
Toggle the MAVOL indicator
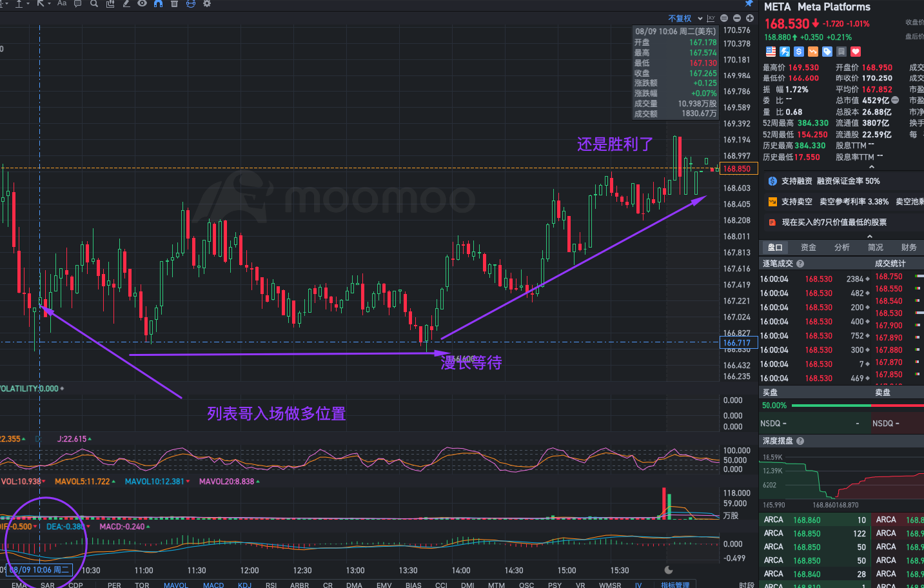click(x=176, y=585)
